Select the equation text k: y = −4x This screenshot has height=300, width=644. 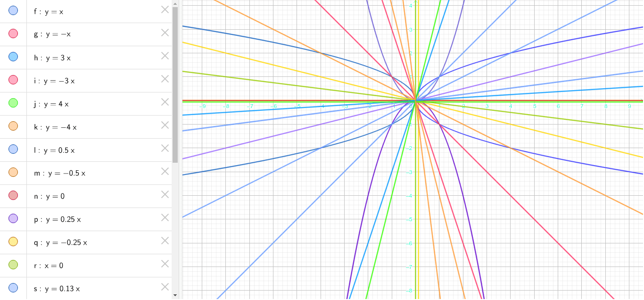(x=55, y=127)
